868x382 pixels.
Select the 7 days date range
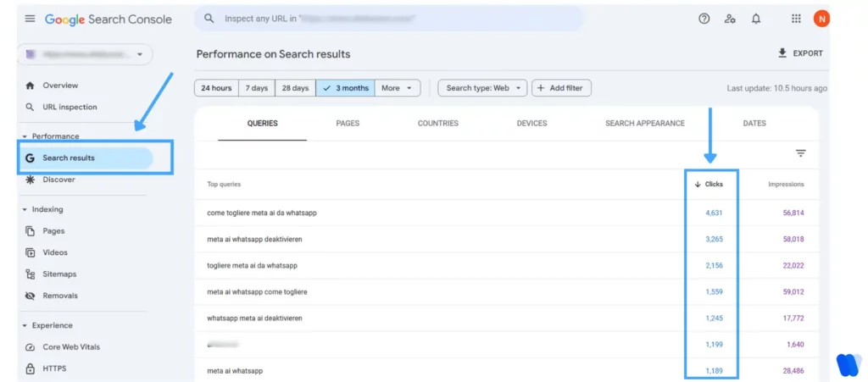(257, 88)
